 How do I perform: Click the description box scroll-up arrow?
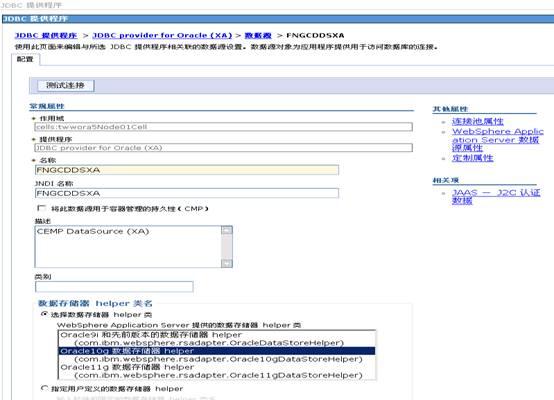(227, 230)
